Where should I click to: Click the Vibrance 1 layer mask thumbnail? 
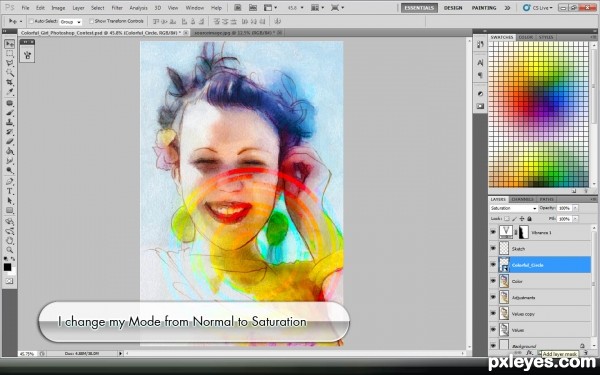click(x=523, y=232)
